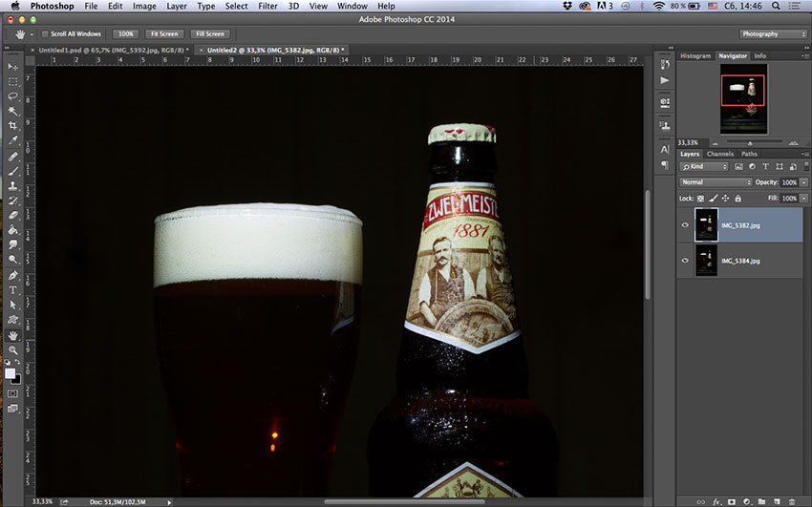Viewport: 812px width, 507px height.
Task: Open the Hand tool preset picker
Action: tap(32, 34)
